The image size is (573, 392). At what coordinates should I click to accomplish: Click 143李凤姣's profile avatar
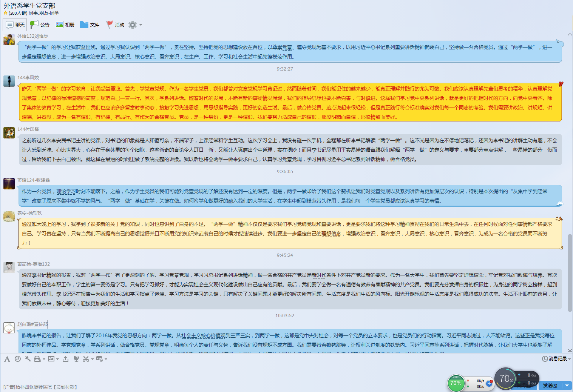tap(9, 81)
